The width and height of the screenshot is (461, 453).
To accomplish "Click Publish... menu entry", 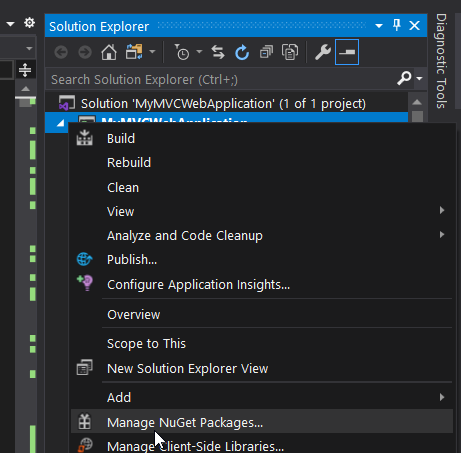I will 262,260.
